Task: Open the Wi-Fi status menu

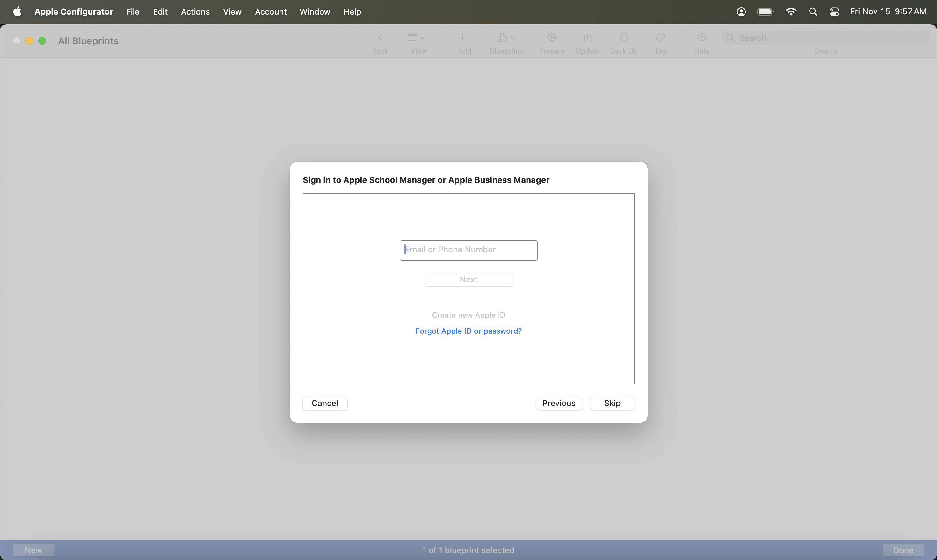Action: pos(791,12)
